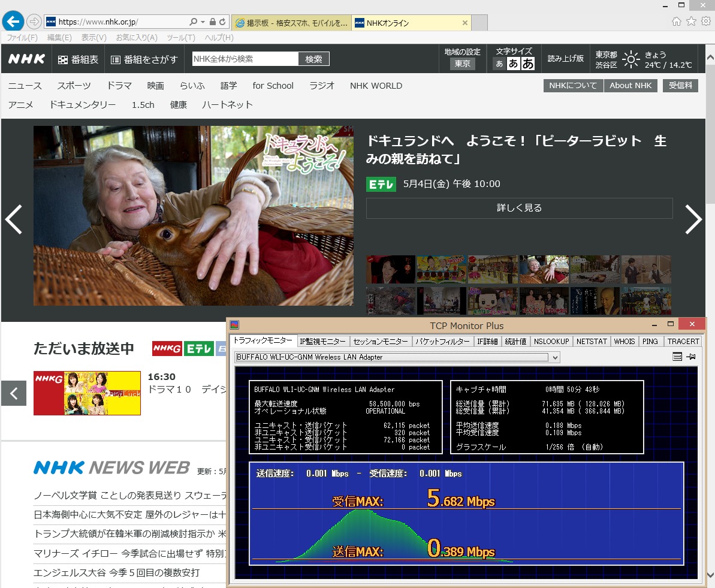715x588 pixels.
Task: Click the list view icon beside pin
Action: click(677, 357)
